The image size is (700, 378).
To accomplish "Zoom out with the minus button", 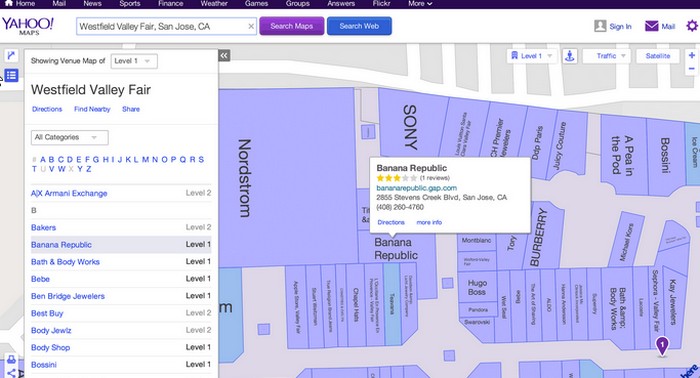I will coord(692,69).
